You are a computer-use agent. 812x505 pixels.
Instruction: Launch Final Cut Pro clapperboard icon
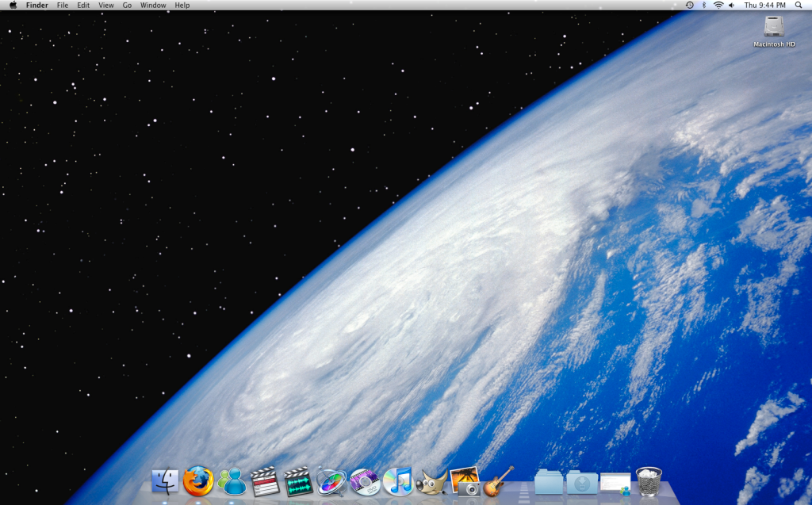(265, 481)
